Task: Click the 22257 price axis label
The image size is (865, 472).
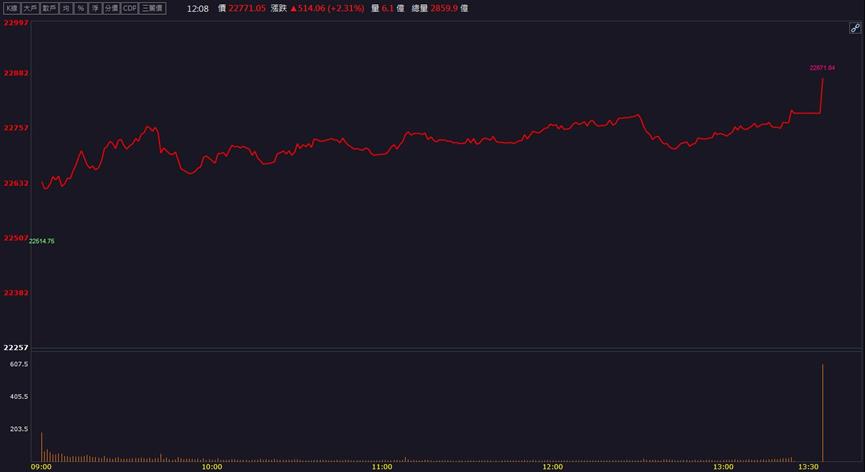Action: pos(16,347)
